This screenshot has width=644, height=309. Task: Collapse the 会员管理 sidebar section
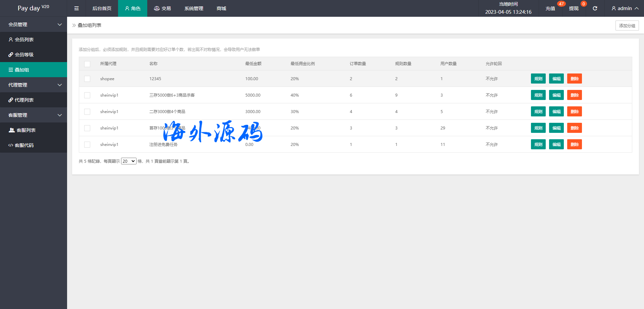pos(34,24)
